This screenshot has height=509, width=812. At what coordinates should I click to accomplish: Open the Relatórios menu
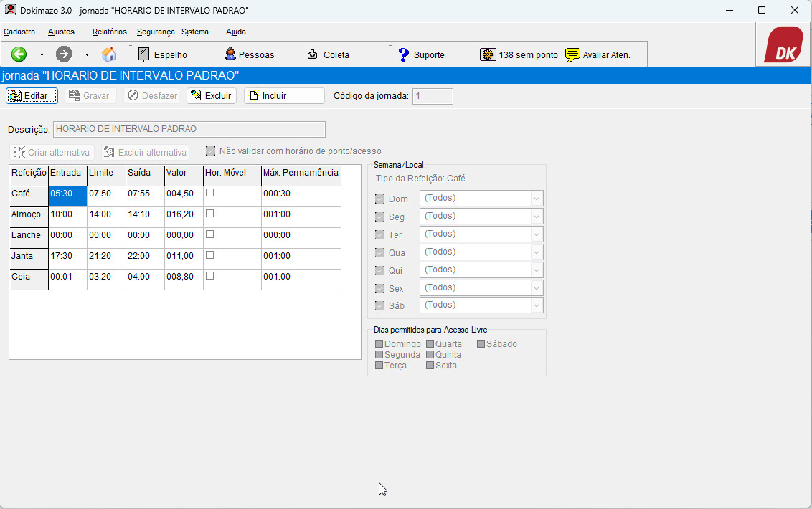point(110,32)
